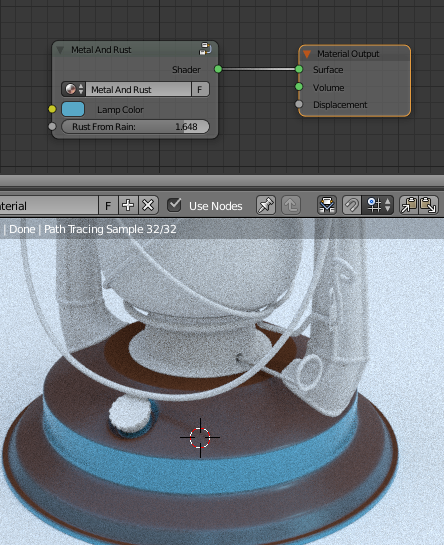Toggle auto-offset nodes icon

pos(327,205)
